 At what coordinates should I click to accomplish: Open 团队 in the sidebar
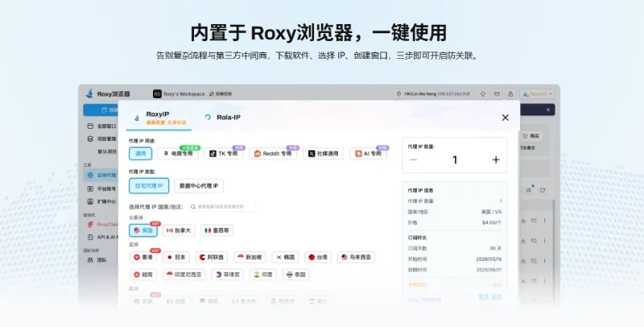pos(97,260)
